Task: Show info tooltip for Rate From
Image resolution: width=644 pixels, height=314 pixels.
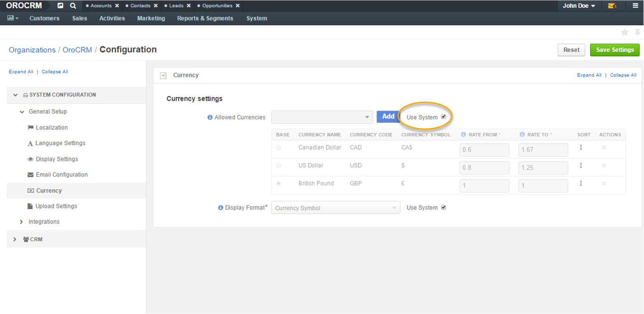Action: pyautogui.click(x=463, y=135)
